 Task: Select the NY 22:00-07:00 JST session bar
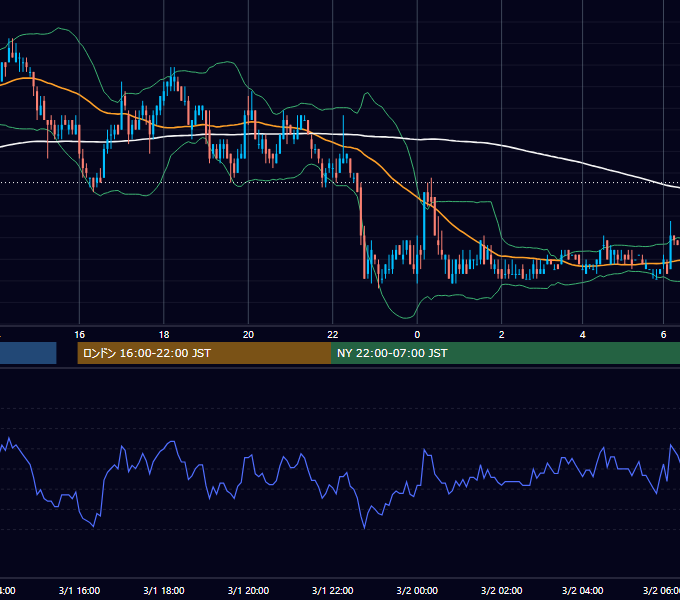(x=505, y=353)
